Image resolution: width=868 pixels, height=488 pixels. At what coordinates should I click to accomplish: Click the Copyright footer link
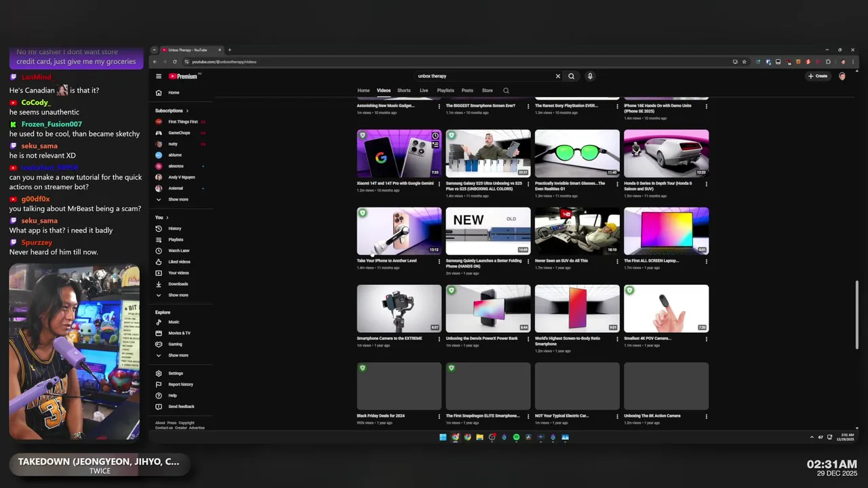coord(186,423)
